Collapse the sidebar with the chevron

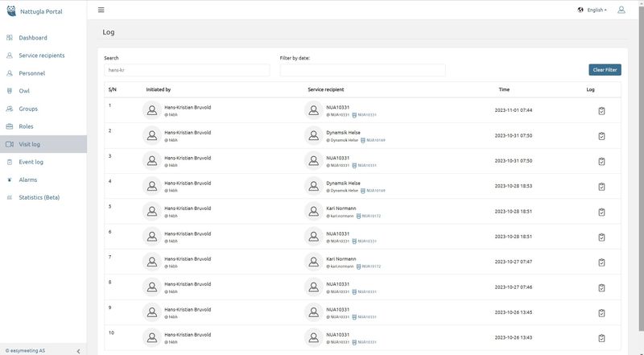[78, 351]
